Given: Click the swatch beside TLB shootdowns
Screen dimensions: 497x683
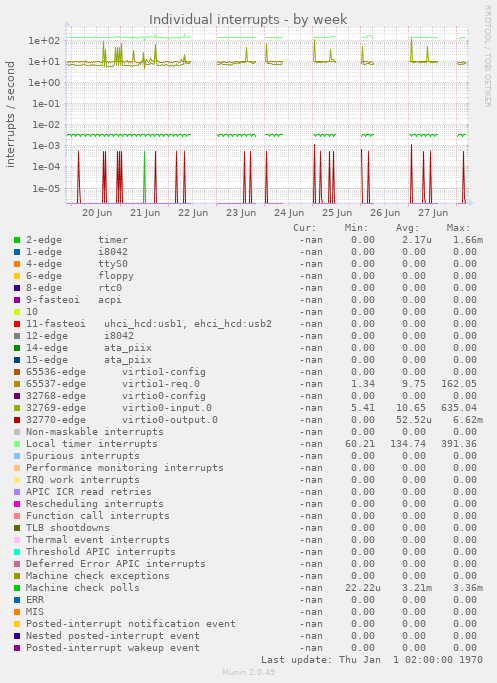Looking at the screenshot, I should (17, 528).
